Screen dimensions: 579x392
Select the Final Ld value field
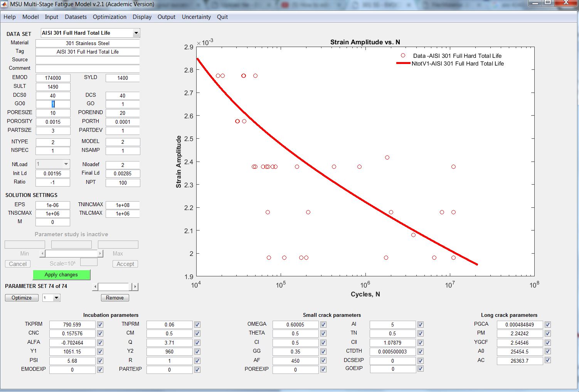pyautogui.click(x=123, y=174)
